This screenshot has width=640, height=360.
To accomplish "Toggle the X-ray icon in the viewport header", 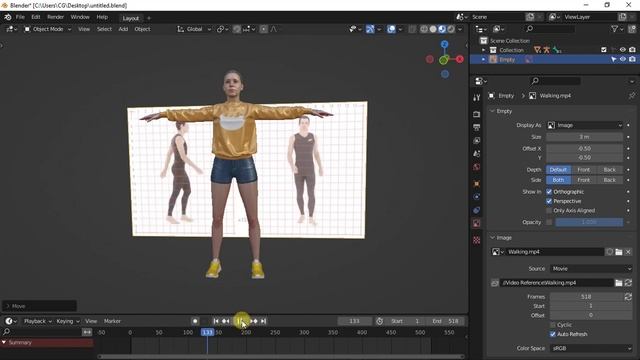I will click(412, 29).
